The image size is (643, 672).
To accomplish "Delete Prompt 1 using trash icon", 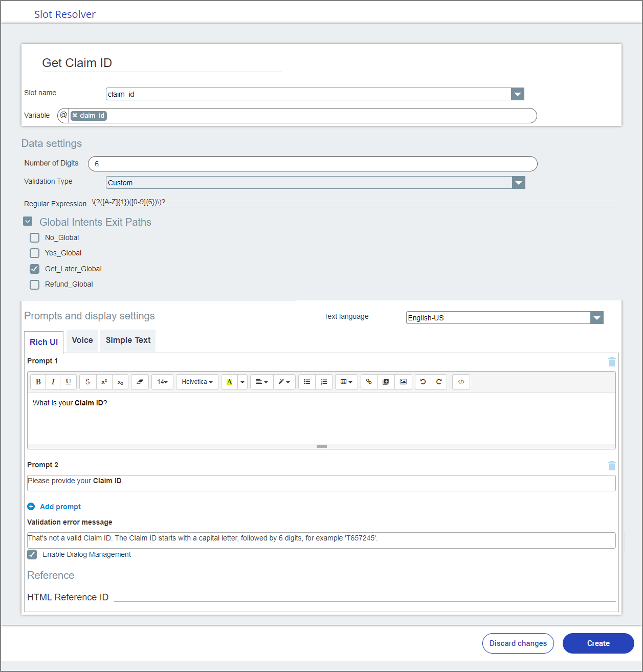I will (612, 362).
